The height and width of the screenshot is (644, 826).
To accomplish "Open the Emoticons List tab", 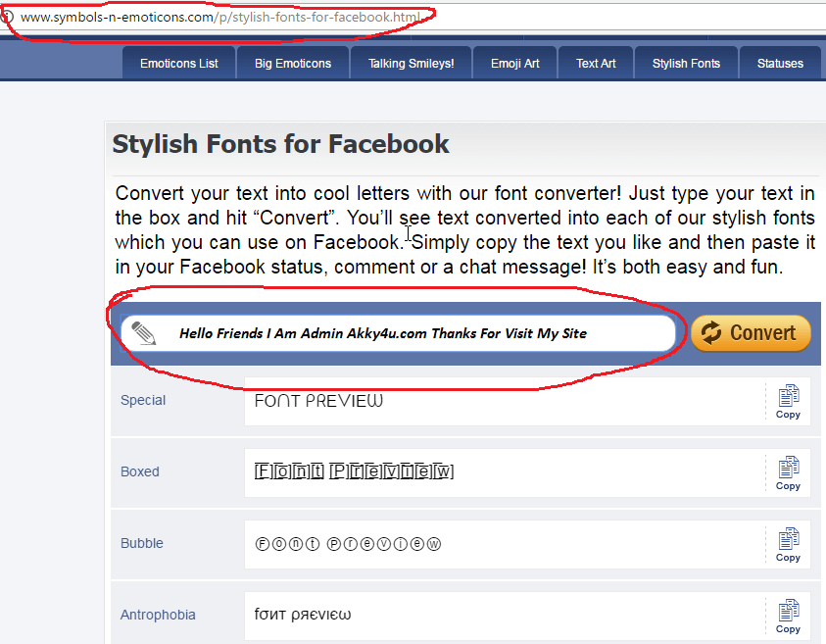I will (x=178, y=64).
